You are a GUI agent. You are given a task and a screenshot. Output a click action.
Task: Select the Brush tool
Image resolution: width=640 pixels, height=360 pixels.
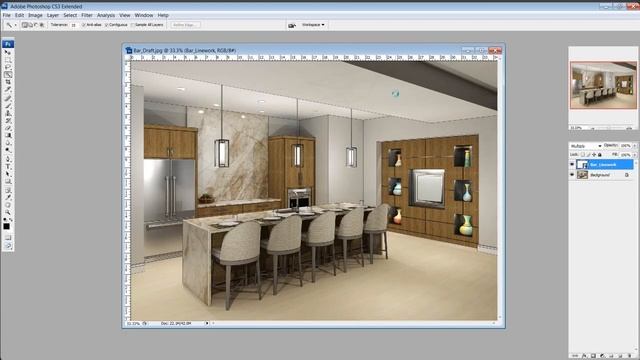click(8, 106)
